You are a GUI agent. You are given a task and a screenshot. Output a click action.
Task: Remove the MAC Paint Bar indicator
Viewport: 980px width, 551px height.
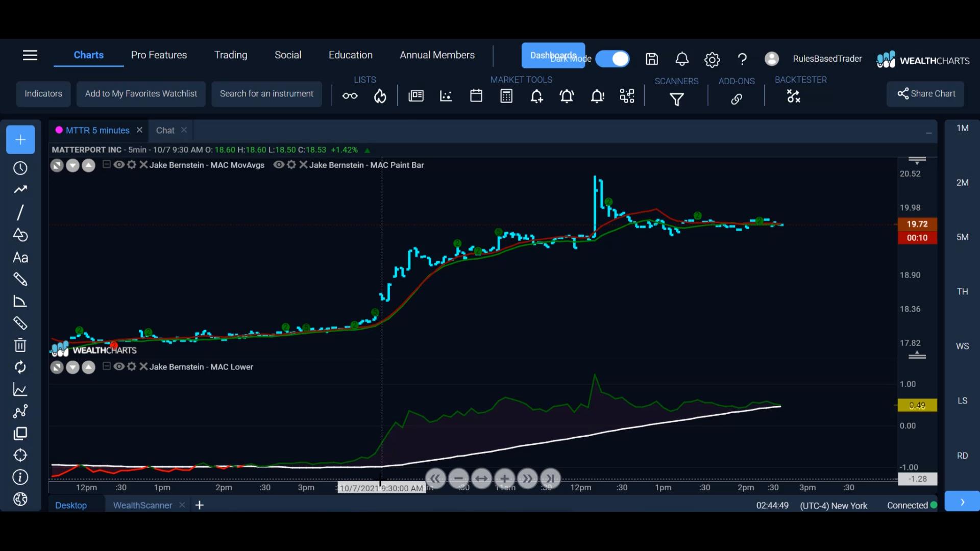point(303,165)
